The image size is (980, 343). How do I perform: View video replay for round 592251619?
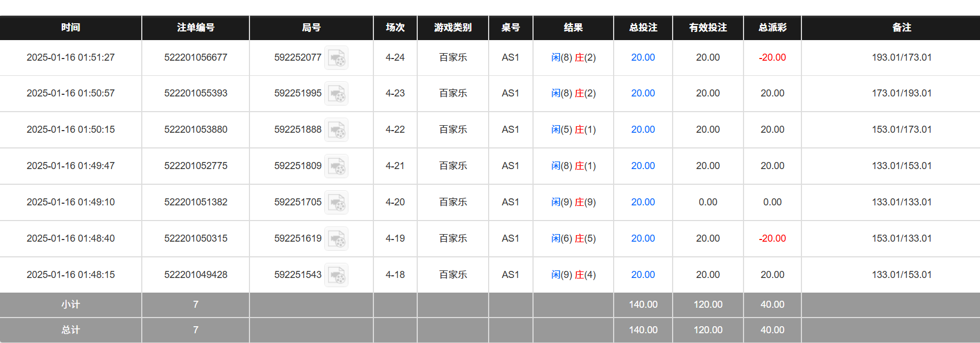[x=336, y=239]
